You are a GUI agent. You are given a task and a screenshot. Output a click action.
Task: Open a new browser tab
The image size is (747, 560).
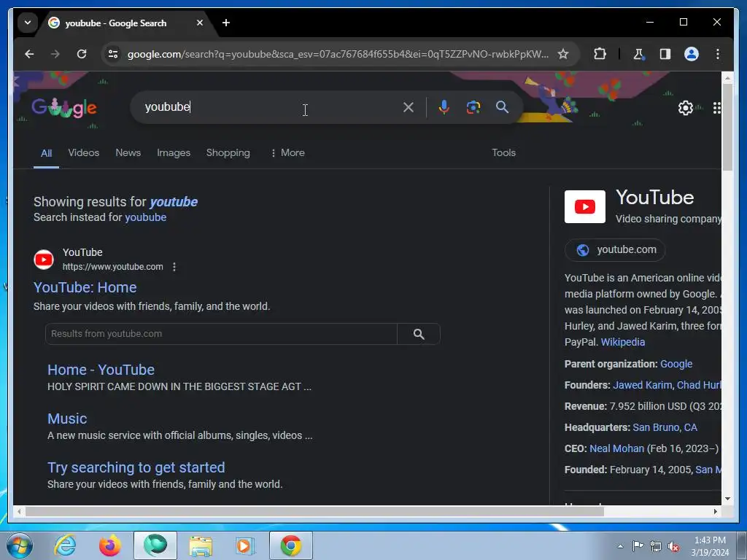pyautogui.click(x=226, y=23)
